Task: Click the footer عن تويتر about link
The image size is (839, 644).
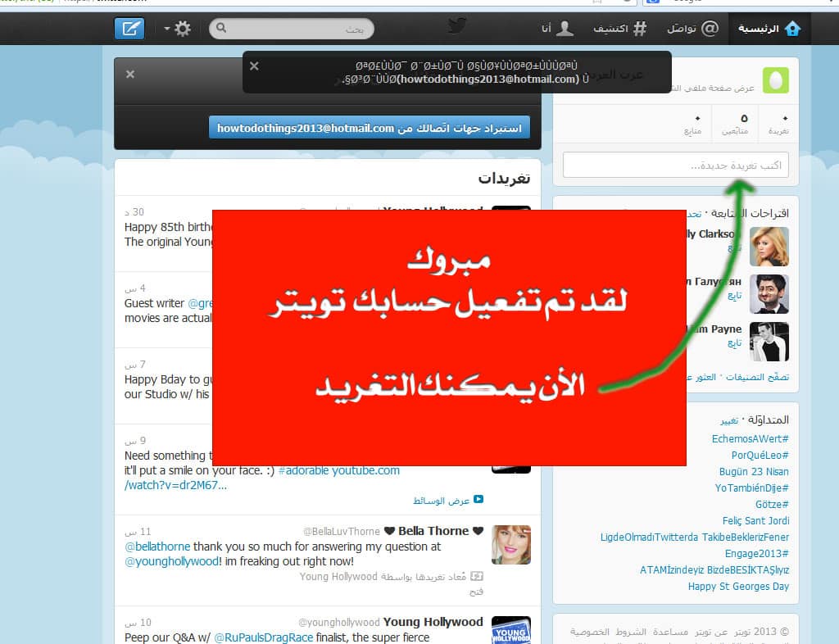Action: (x=710, y=632)
